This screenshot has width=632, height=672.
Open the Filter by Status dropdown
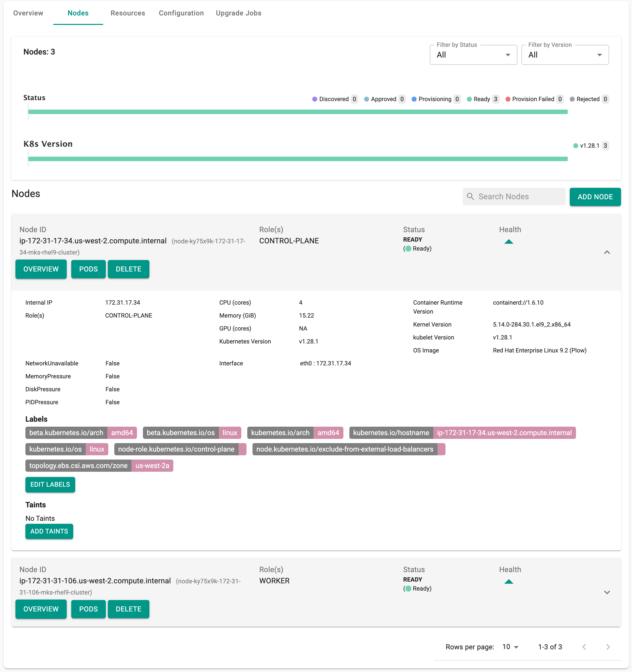473,55
